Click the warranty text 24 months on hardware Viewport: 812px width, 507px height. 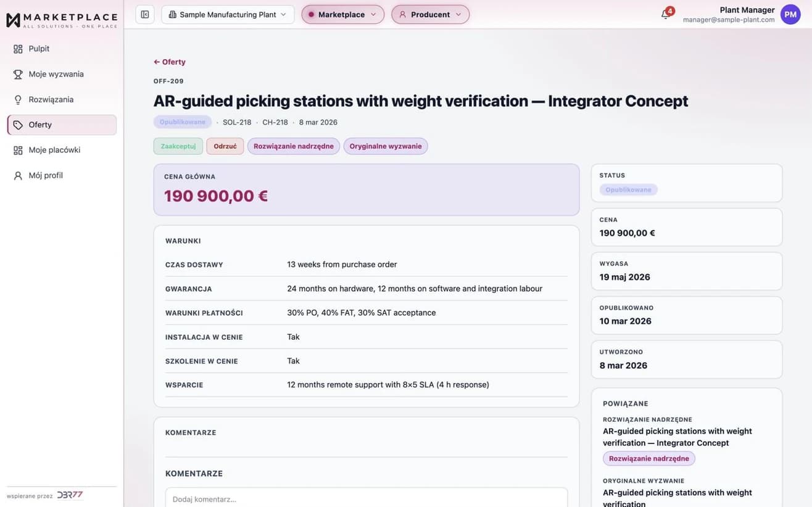pyautogui.click(x=415, y=289)
